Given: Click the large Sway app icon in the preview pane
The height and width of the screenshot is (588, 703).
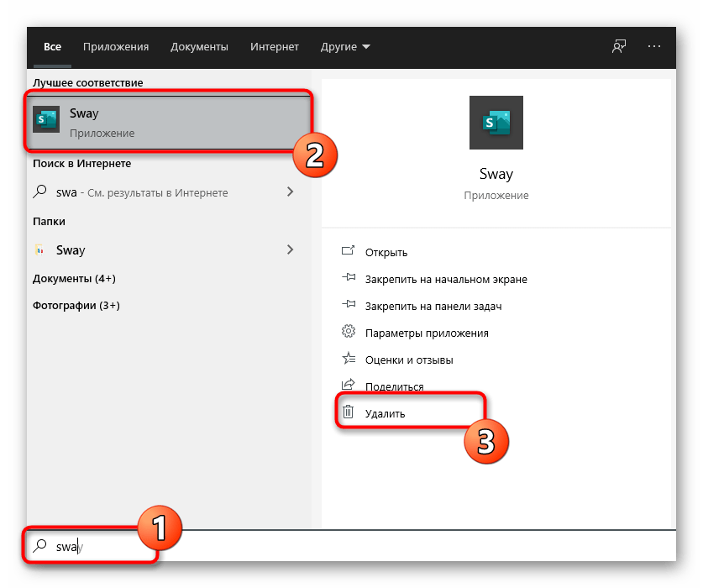Looking at the screenshot, I should pyautogui.click(x=496, y=123).
